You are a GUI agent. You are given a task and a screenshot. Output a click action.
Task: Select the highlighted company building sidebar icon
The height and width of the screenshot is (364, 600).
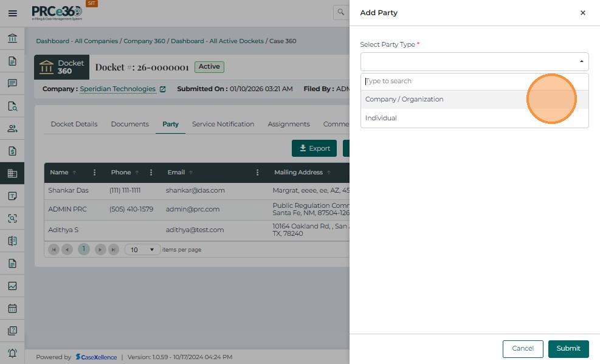pos(12,173)
